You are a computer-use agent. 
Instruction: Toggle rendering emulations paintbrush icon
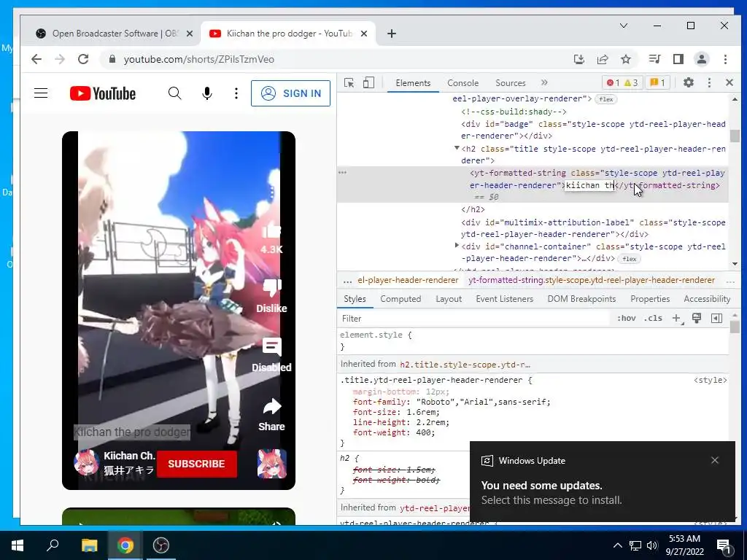(697, 318)
